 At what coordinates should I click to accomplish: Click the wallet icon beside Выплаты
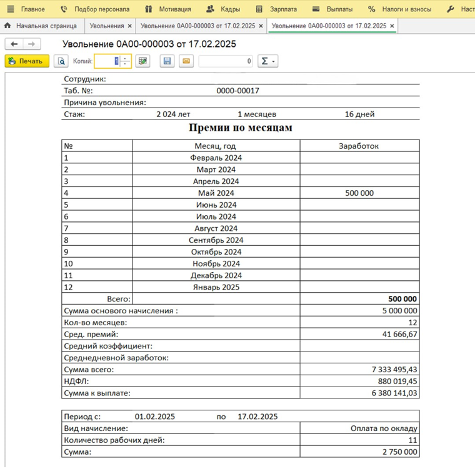[x=316, y=9]
